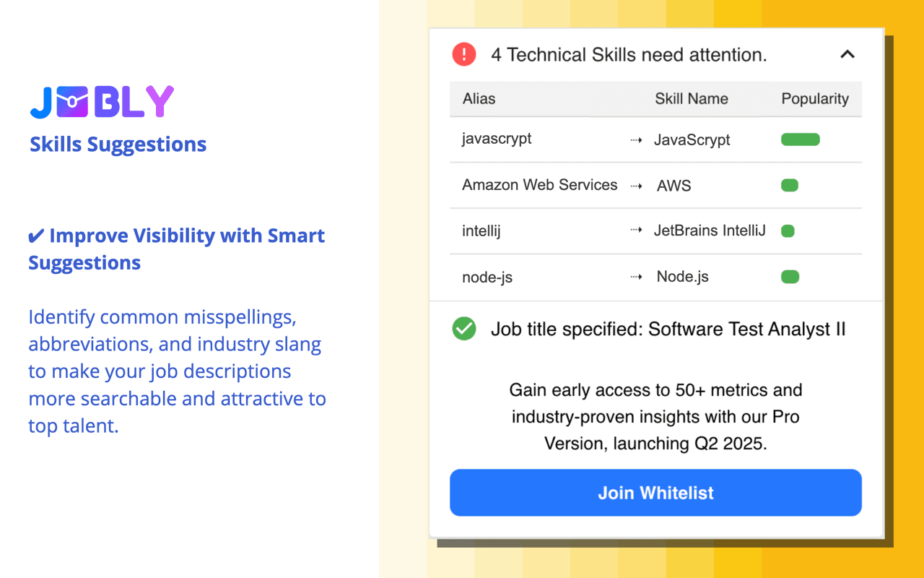Click the JavaScrypt popularity bar
The height and width of the screenshot is (578, 924).
[800, 139]
